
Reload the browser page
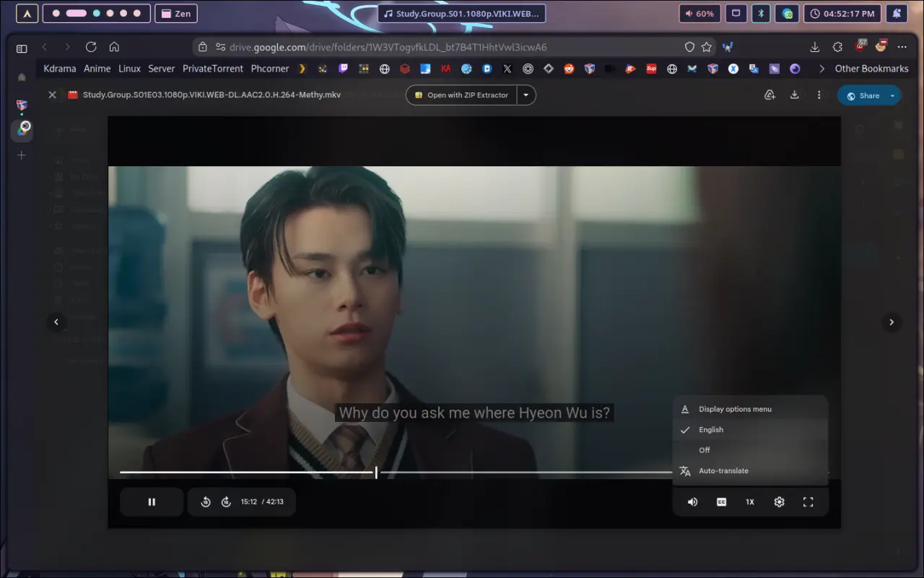pyautogui.click(x=91, y=47)
